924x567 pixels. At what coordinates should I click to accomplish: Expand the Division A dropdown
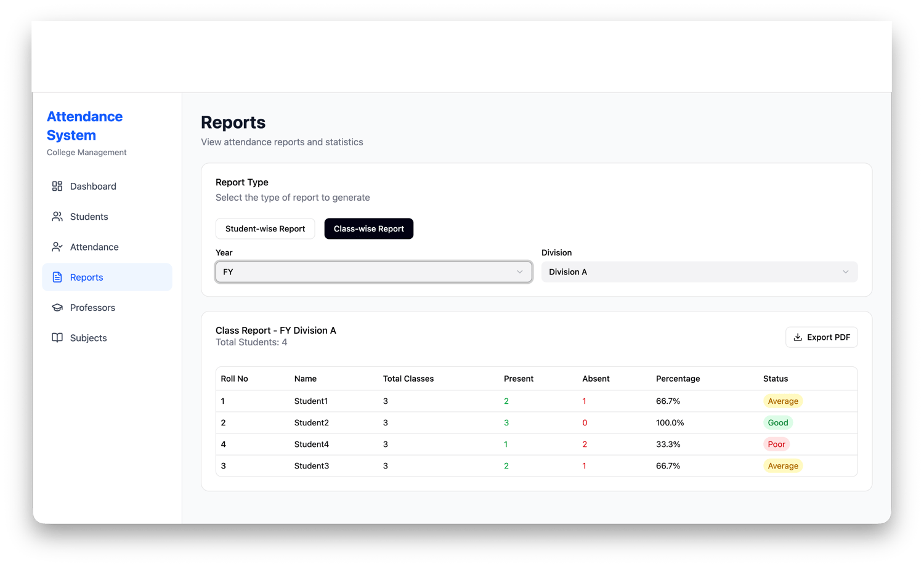pos(699,271)
